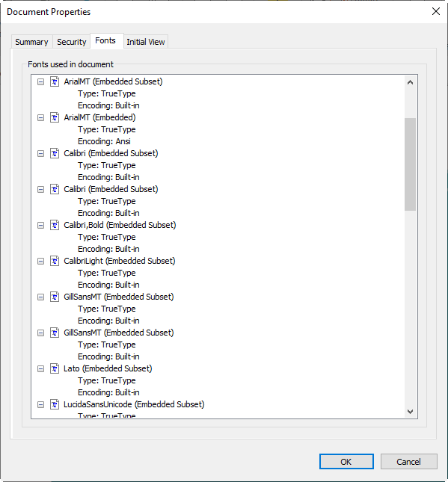Click the font icon beside Lato
This screenshot has height=482, width=448.
coord(55,369)
